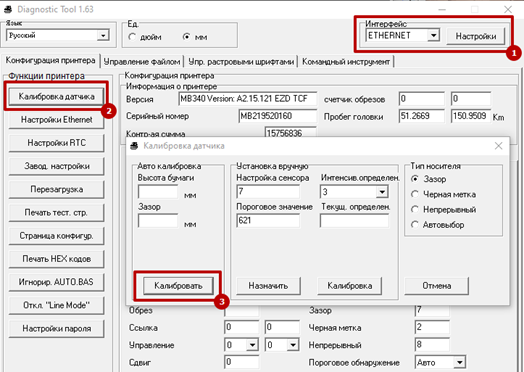This screenshot has height=372, width=524.
Task: Click the first Ссылка field
Action: [242, 327]
